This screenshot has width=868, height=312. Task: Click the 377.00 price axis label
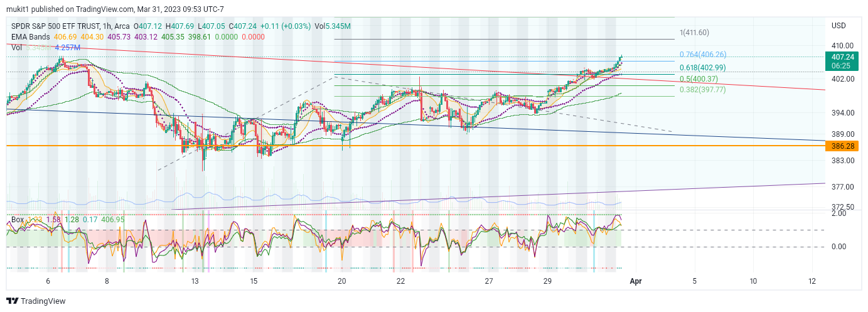(x=842, y=187)
